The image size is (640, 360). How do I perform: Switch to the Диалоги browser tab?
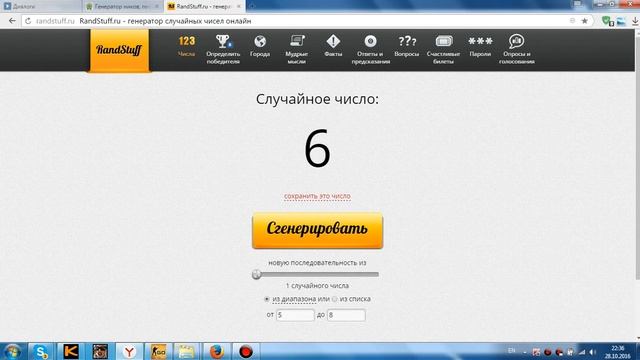click(x=41, y=6)
